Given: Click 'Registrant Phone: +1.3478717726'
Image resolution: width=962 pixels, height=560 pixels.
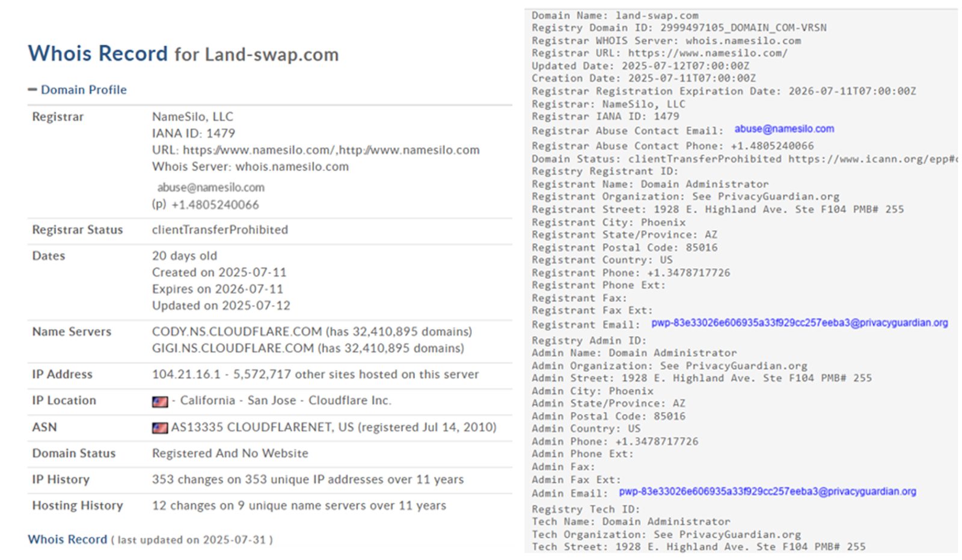Looking at the screenshot, I should click(x=631, y=273).
